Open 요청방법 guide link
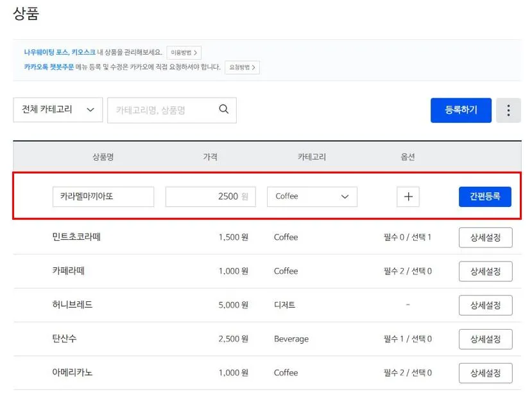This screenshot has width=532, height=399. click(242, 67)
